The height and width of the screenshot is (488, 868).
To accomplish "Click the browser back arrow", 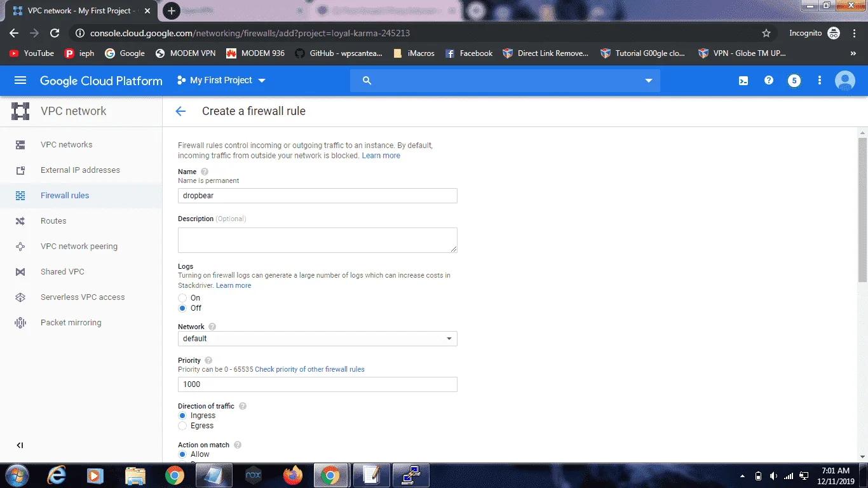I will [x=14, y=33].
